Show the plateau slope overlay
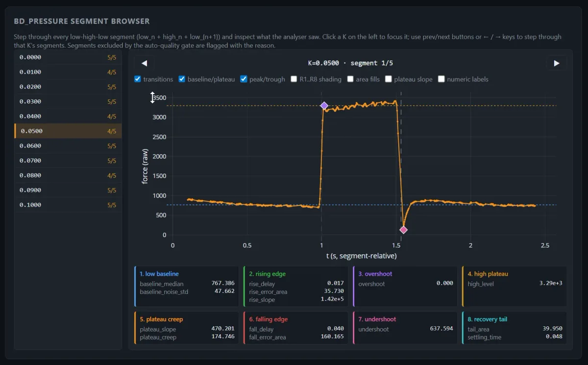 point(389,79)
